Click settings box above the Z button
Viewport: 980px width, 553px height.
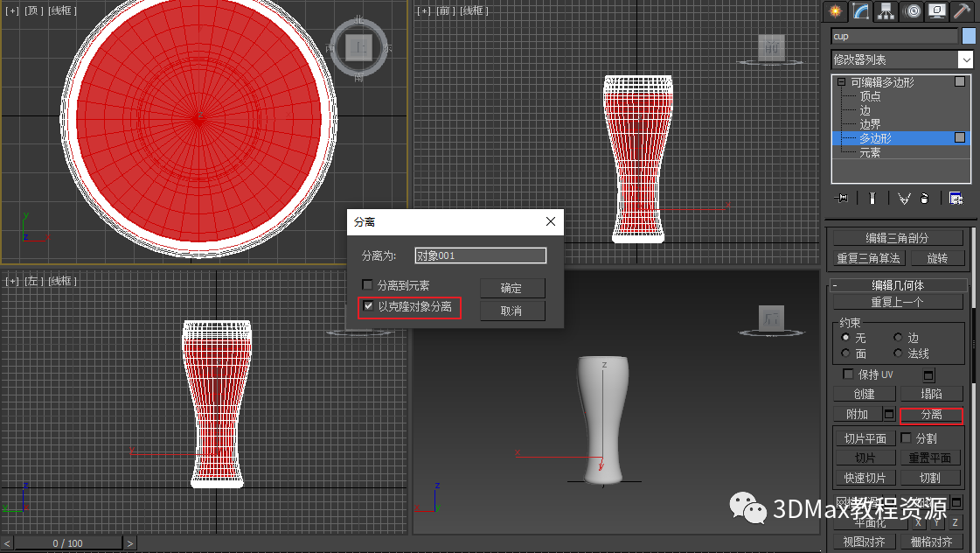956,502
